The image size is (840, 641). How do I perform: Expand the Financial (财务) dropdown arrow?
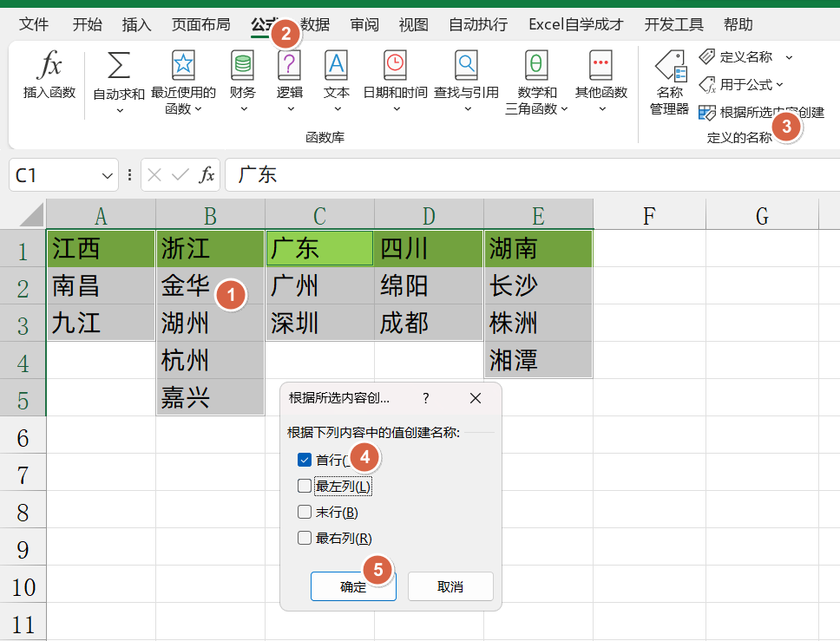coord(244,109)
